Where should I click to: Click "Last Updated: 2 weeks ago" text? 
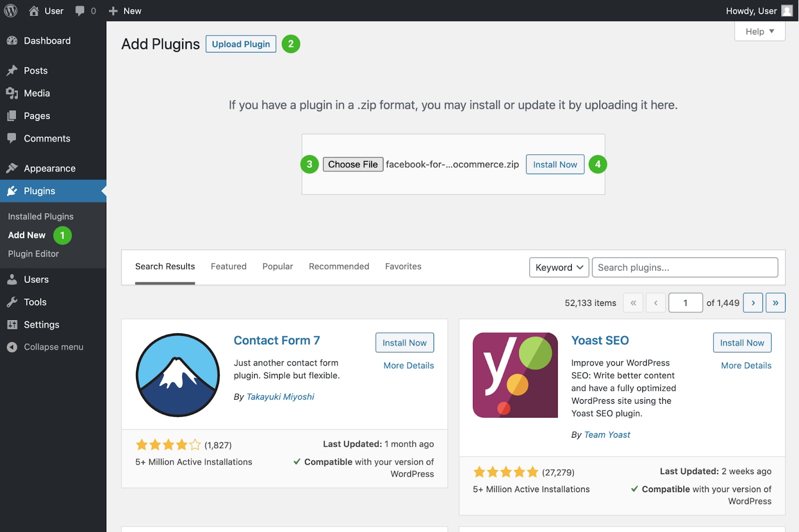(x=716, y=471)
